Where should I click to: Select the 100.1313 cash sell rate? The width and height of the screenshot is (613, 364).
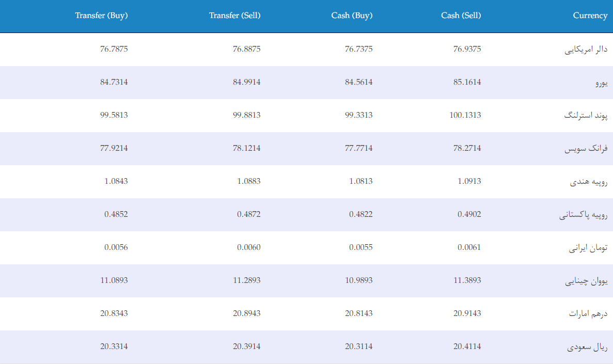coord(465,115)
